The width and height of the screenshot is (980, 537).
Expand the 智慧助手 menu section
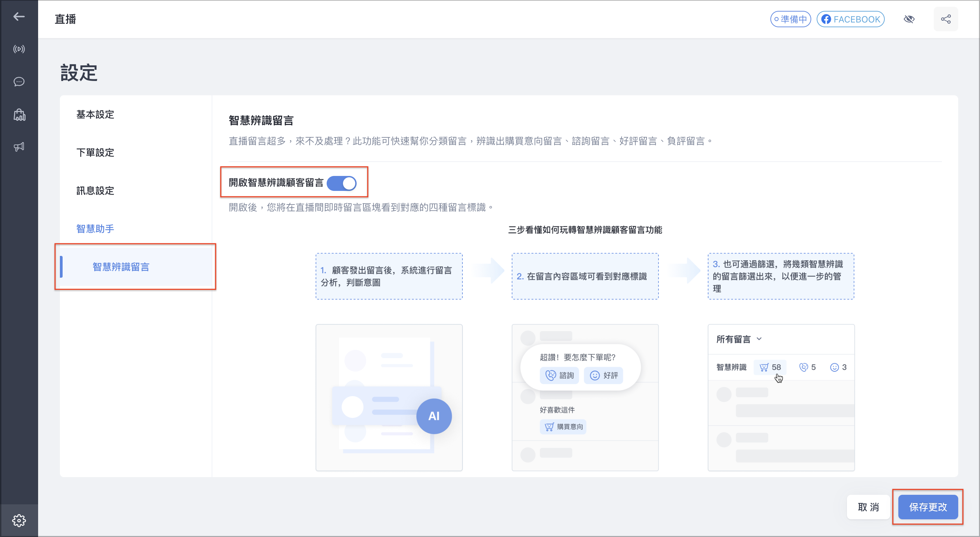[95, 229]
